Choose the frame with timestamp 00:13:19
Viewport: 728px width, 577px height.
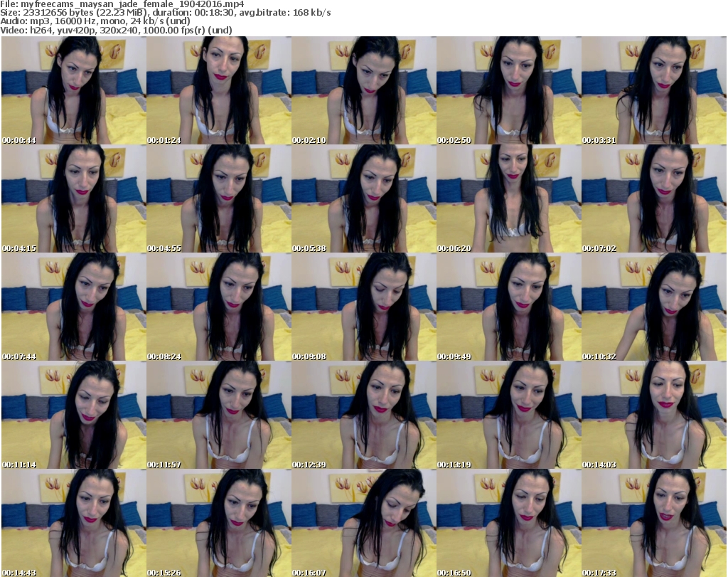click(509, 415)
